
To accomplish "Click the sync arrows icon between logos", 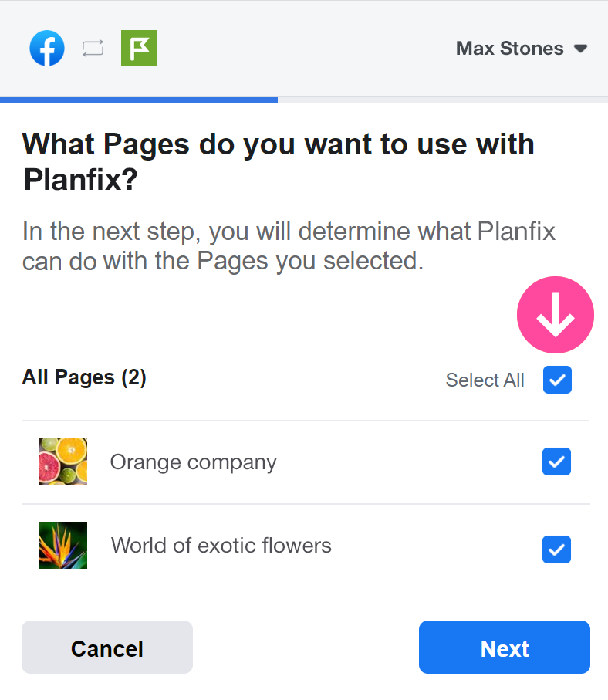I will (x=93, y=48).
